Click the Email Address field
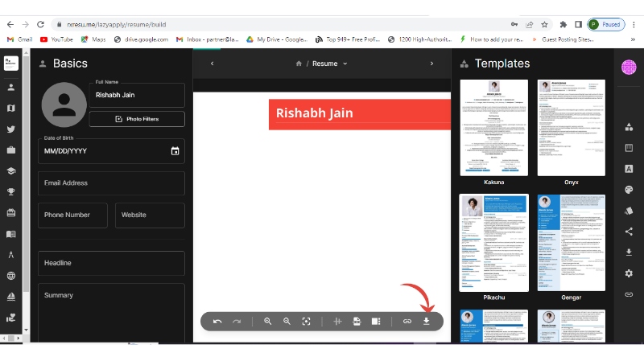Viewport: 644px width, 361px height. click(111, 183)
